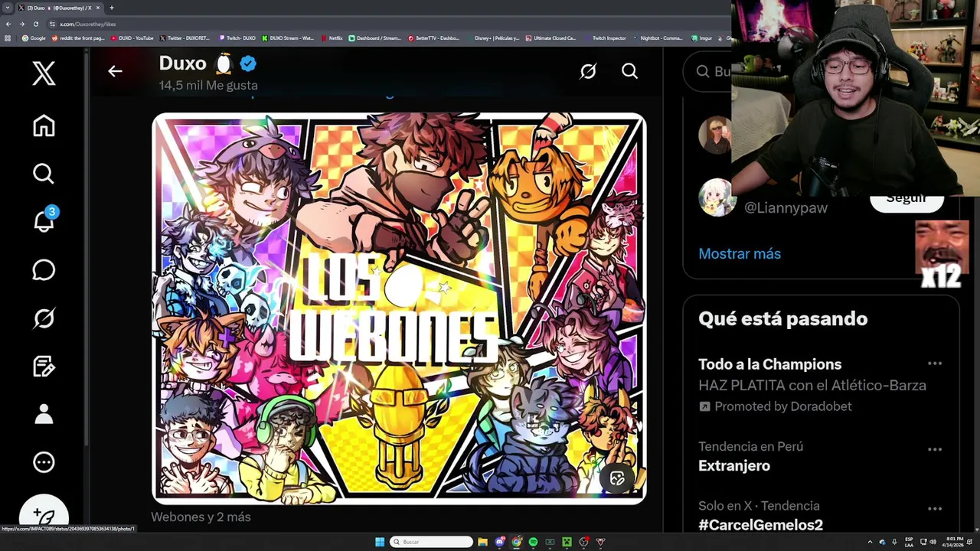The height and width of the screenshot is (551, 980).
Task: Open options for 'Todo a la Champions'
Action: 935,364
